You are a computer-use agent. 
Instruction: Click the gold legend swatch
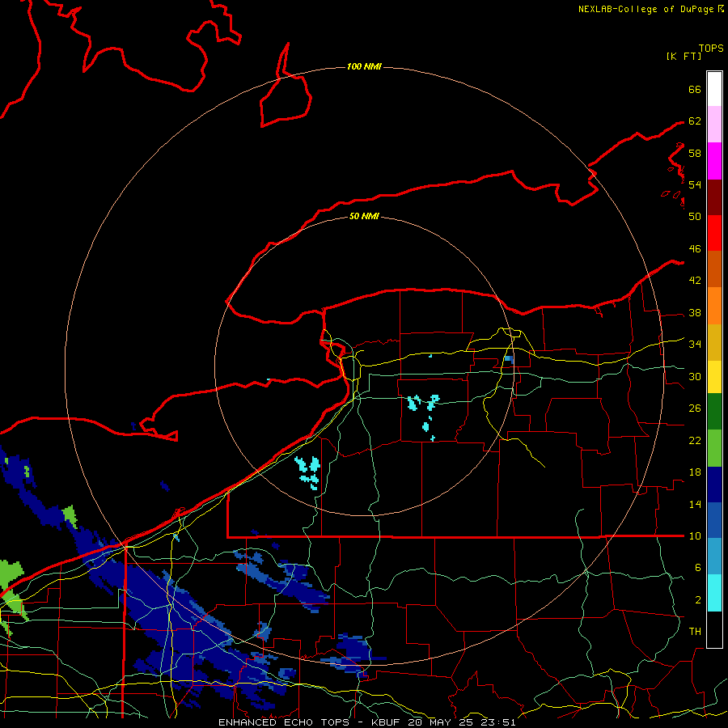(x=714, y=342)
